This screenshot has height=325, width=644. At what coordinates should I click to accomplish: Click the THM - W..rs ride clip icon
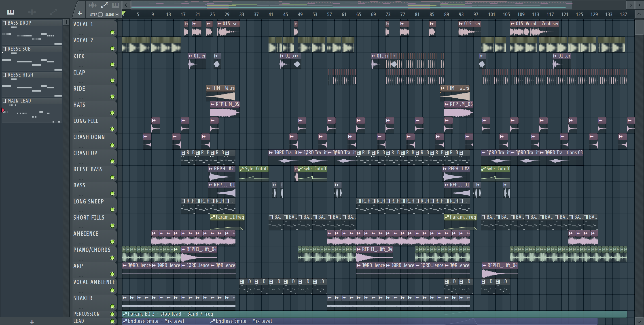point(208,88)
